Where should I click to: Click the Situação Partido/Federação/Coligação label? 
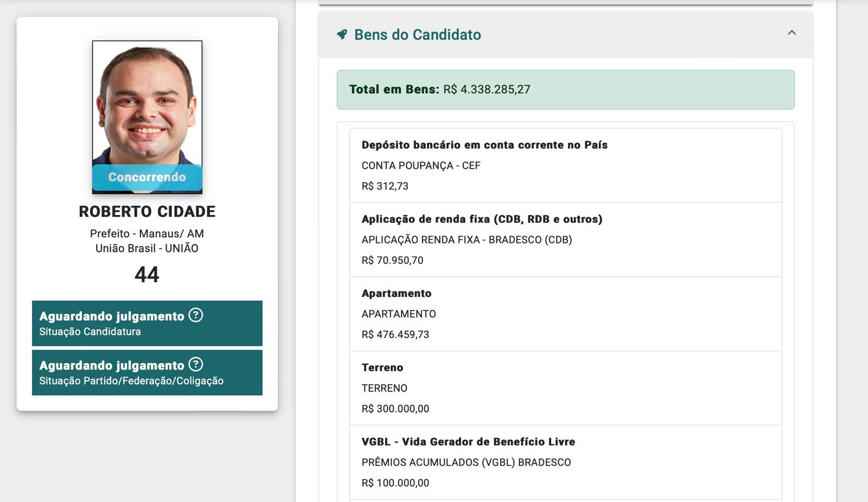pyautogui.click(x=131, y=381)
